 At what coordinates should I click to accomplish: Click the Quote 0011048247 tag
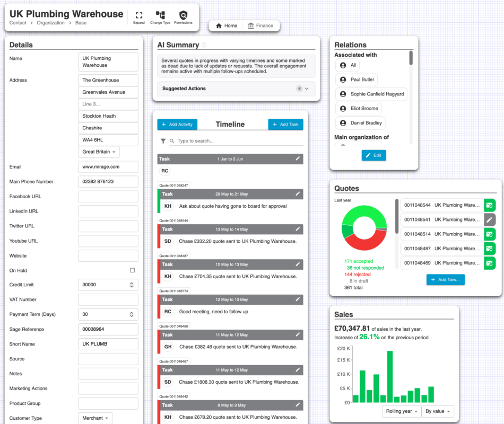[x=173, y=185]
